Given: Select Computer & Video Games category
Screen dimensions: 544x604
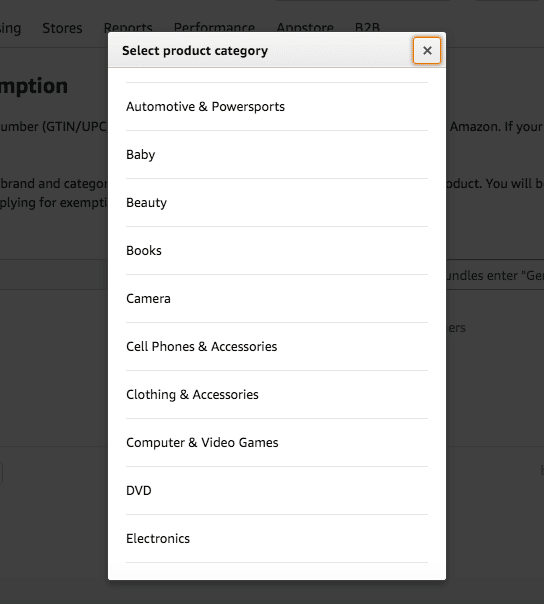Looking at the screenshot, I should click(277, 443).
